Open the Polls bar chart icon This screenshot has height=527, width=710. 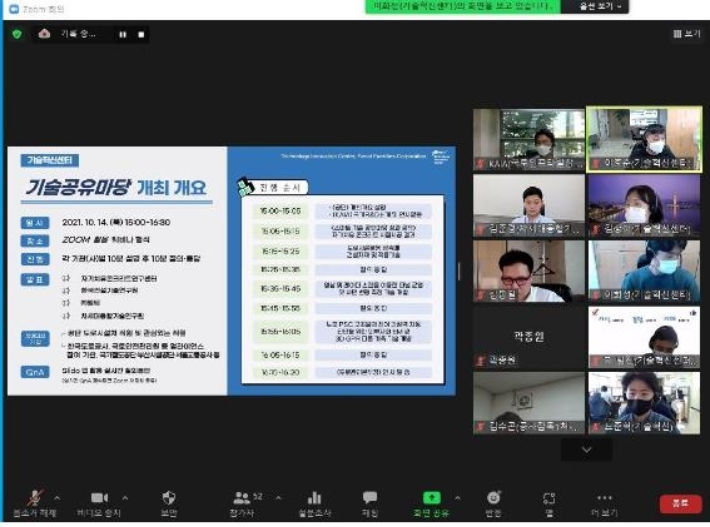click(x=314, y=498)
